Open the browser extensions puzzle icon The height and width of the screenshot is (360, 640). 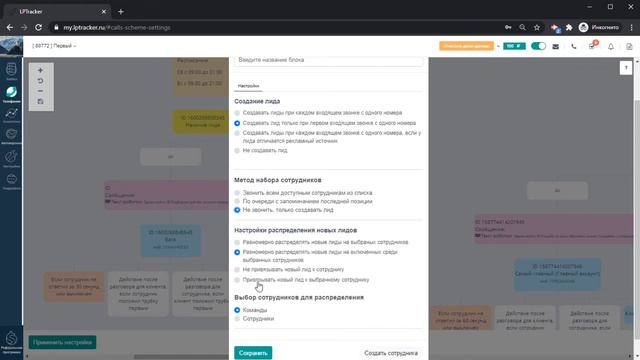pos(569,27)
